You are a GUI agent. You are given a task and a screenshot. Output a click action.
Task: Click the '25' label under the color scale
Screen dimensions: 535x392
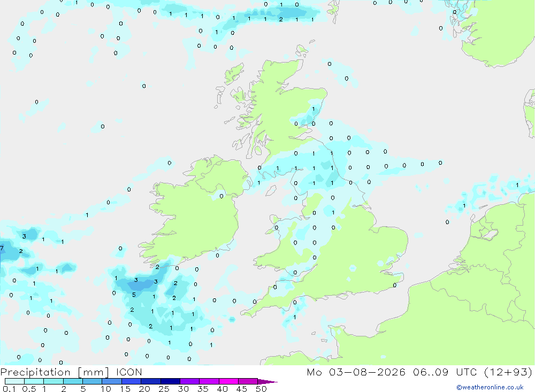pos(164,389)
